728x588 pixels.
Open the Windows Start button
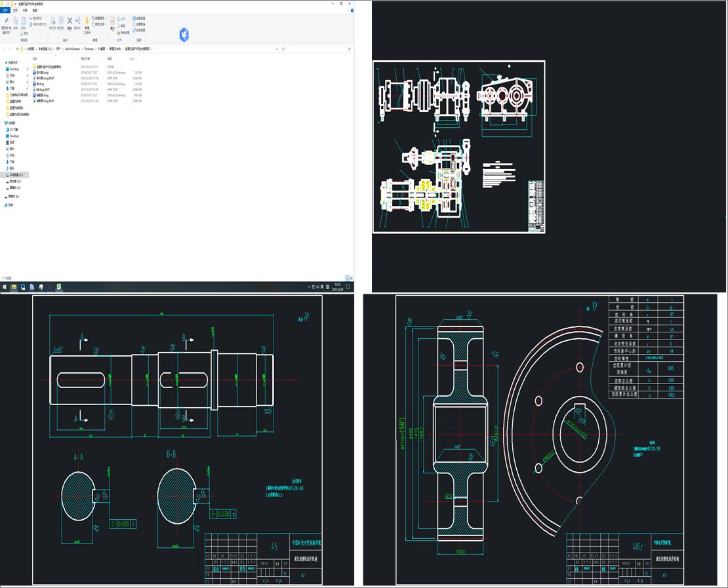point(4,287)
